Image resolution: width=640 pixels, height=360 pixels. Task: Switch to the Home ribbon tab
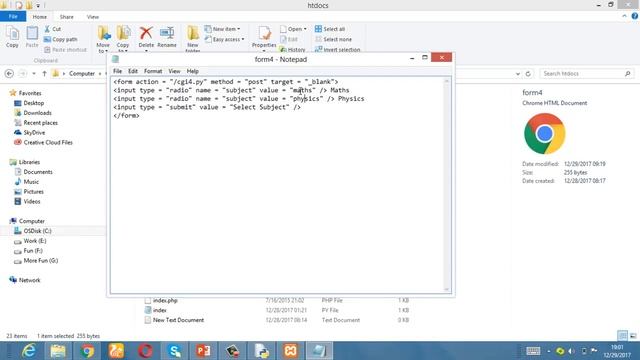(40, 17)
